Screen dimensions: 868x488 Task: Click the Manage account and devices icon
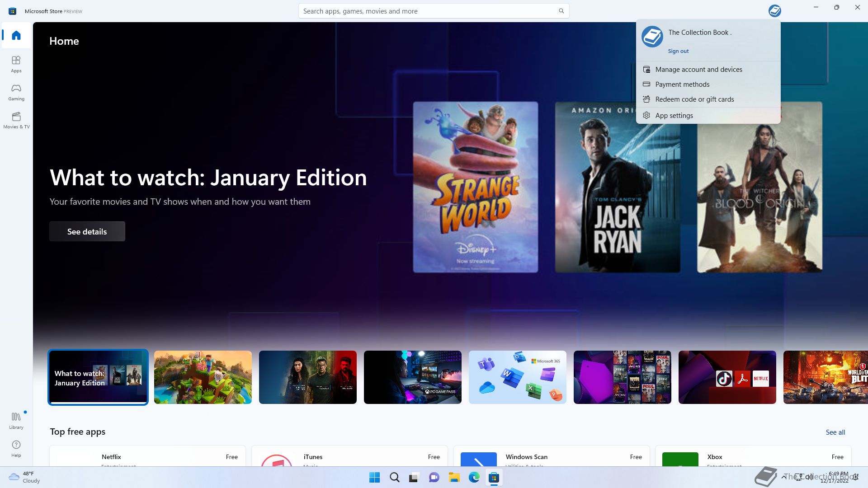646,69
